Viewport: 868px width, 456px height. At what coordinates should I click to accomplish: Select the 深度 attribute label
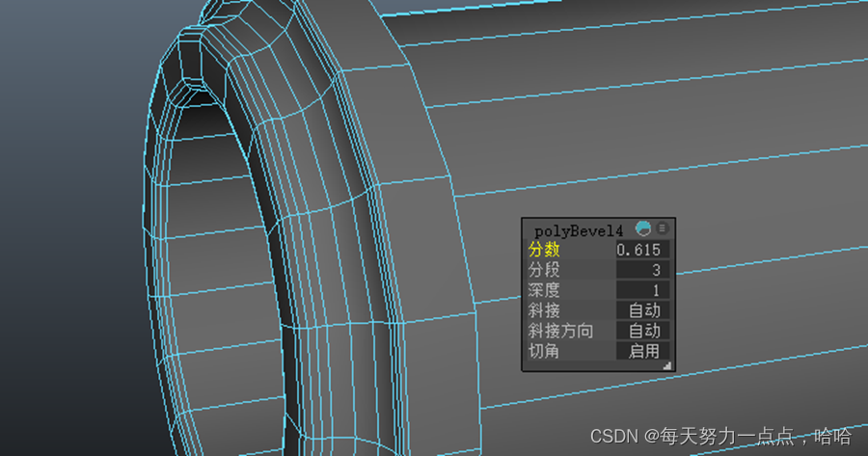coord(544,290)
